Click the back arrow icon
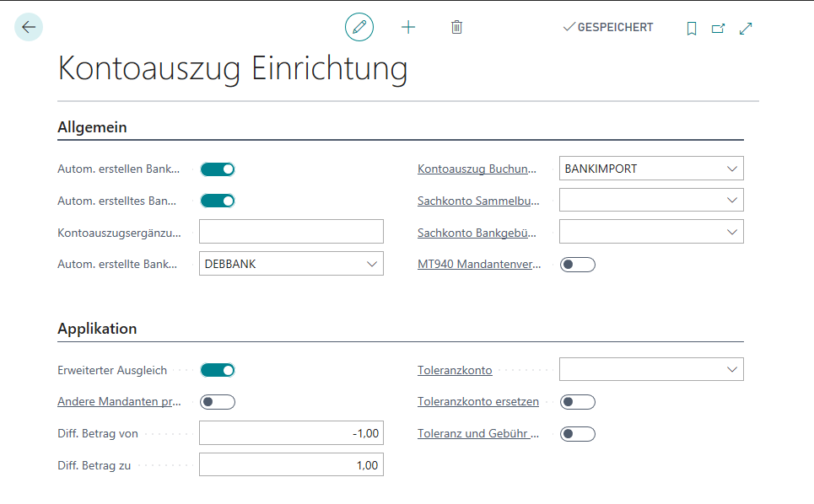Image resolution: width=814 pixels, height=504 pixels. tap(29, 28)
